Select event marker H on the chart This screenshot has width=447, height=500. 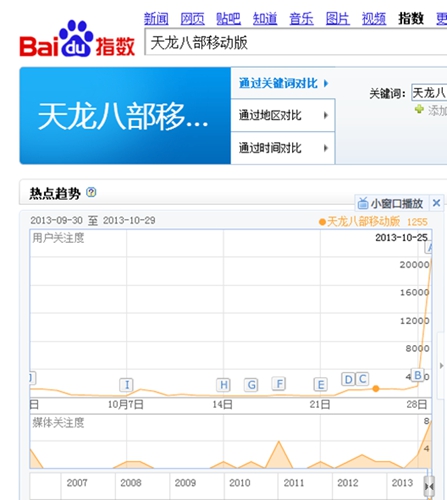[224, 385]
